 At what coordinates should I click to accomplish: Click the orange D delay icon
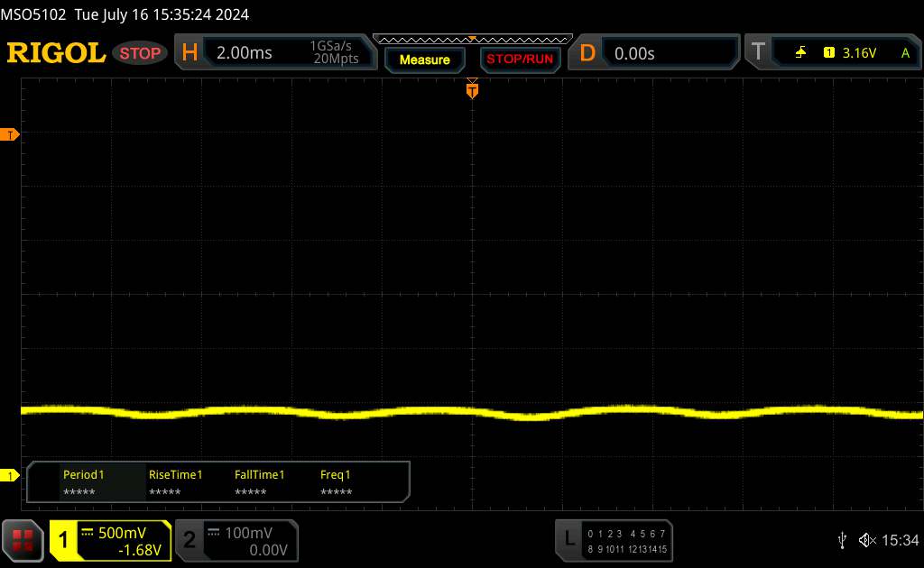pos(587,53)
